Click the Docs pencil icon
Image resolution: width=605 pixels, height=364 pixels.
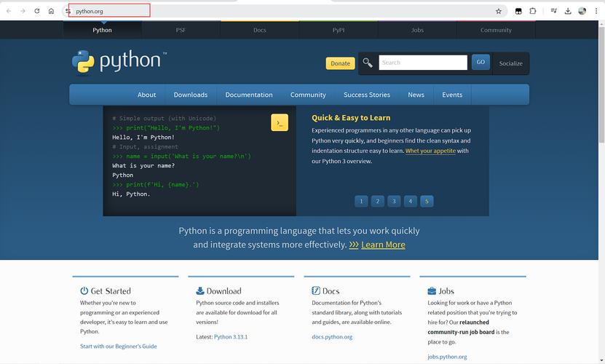point(316,290)
